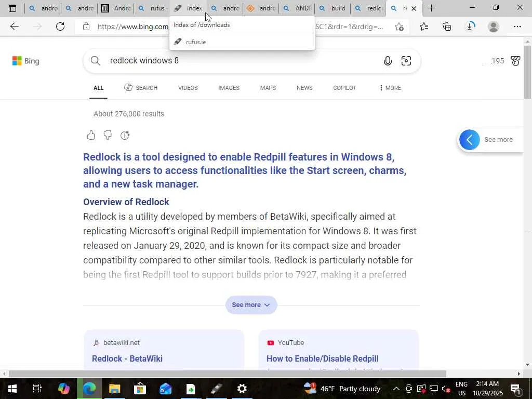The image size is (532, 399).
Task: Open the COPILOT tab
Action: (x=344, y=88)
